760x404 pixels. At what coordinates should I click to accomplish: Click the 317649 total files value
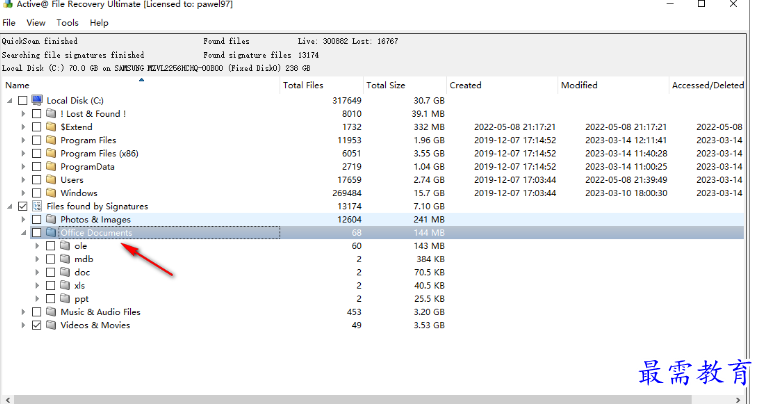[x=347, y=100]
